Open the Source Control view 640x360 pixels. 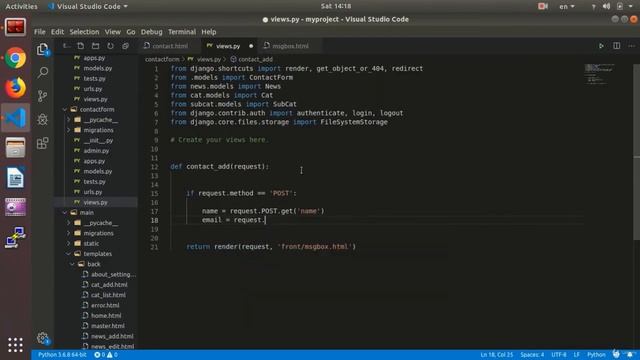(42, 96)
